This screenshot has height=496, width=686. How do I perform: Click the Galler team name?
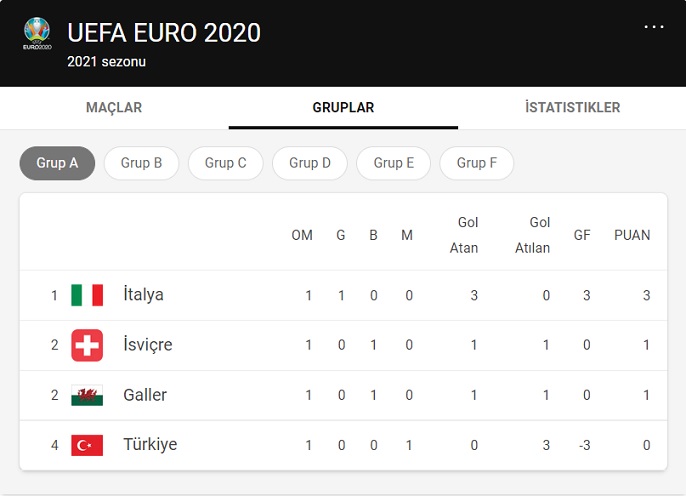[145, 395]
